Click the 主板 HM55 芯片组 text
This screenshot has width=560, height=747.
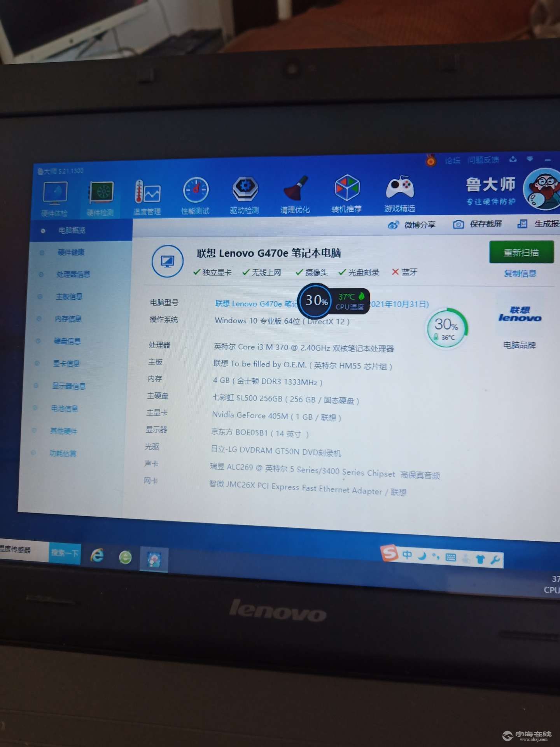coord(303,365)
